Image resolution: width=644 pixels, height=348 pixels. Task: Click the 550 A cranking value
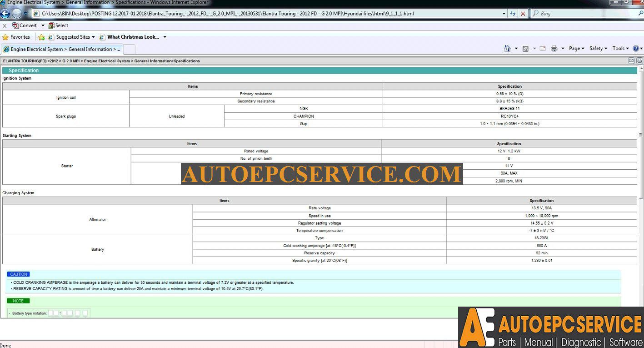point(542,246)
